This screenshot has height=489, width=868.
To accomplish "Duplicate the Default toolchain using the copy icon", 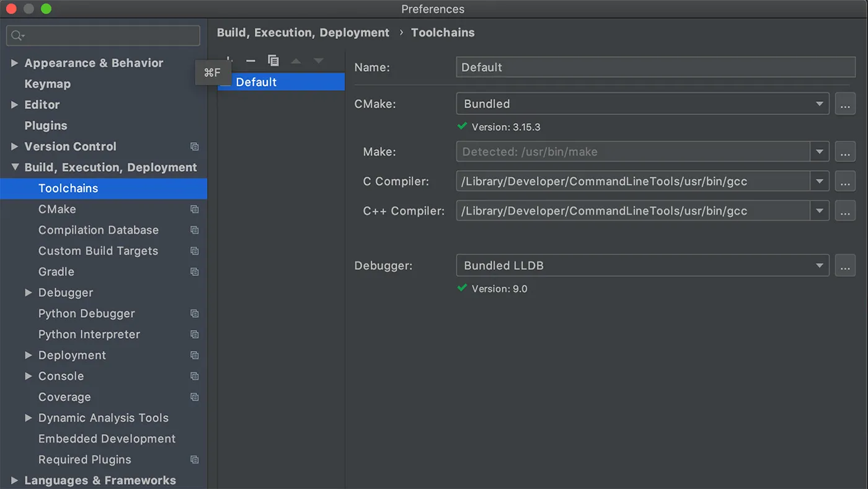I will [273, 60].
